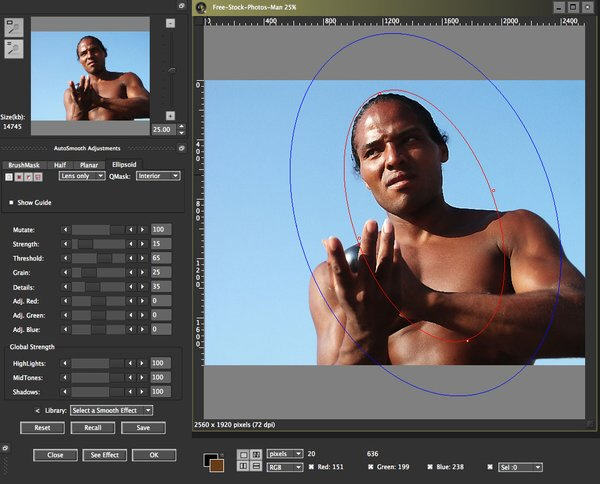Click the top-left view layout icon in status bar

(242, 454)
